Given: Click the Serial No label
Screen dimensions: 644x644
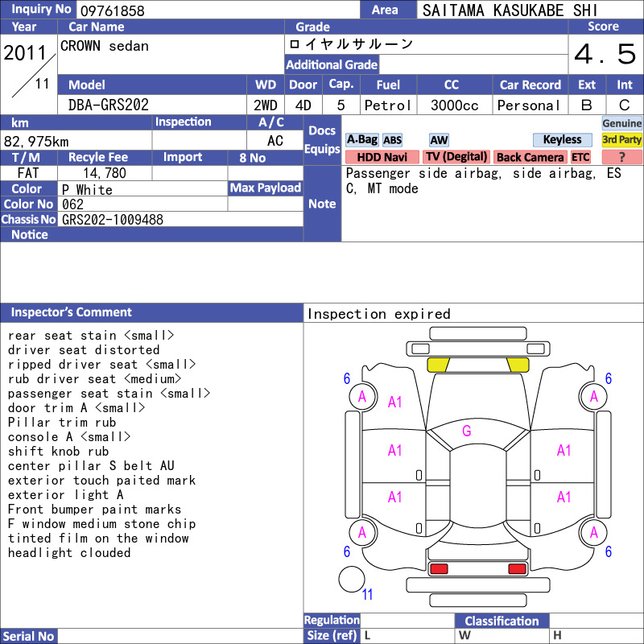Looking at the screenshot, I should coord(28,636).
